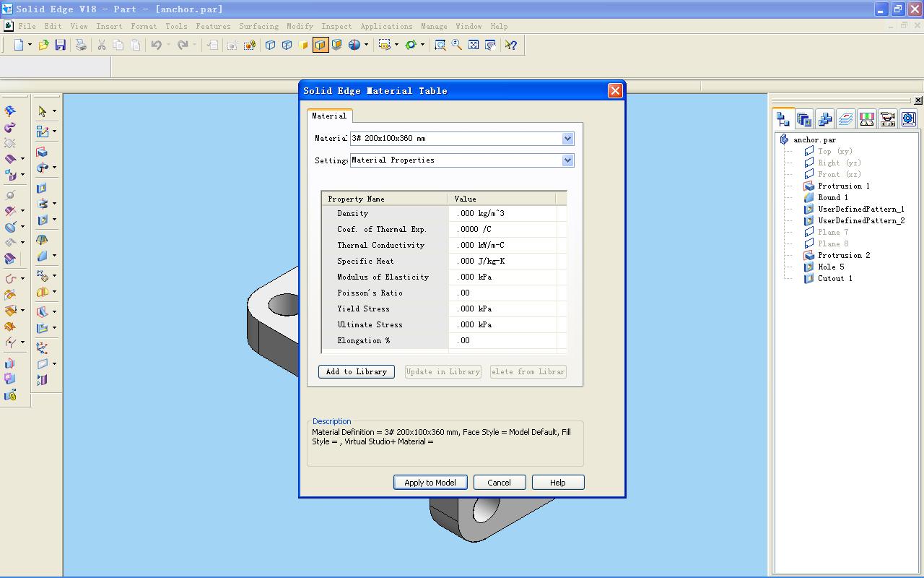Select UserDefinedPattern_1 in the tree
The height and width of the screenshot is (578, 924).
coord(861,209)
